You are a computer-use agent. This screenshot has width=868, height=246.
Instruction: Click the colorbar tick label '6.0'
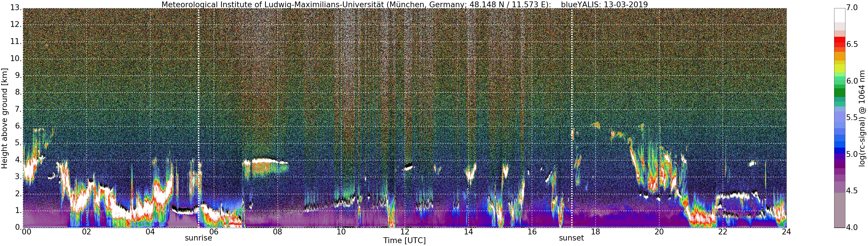pos(852,81)
